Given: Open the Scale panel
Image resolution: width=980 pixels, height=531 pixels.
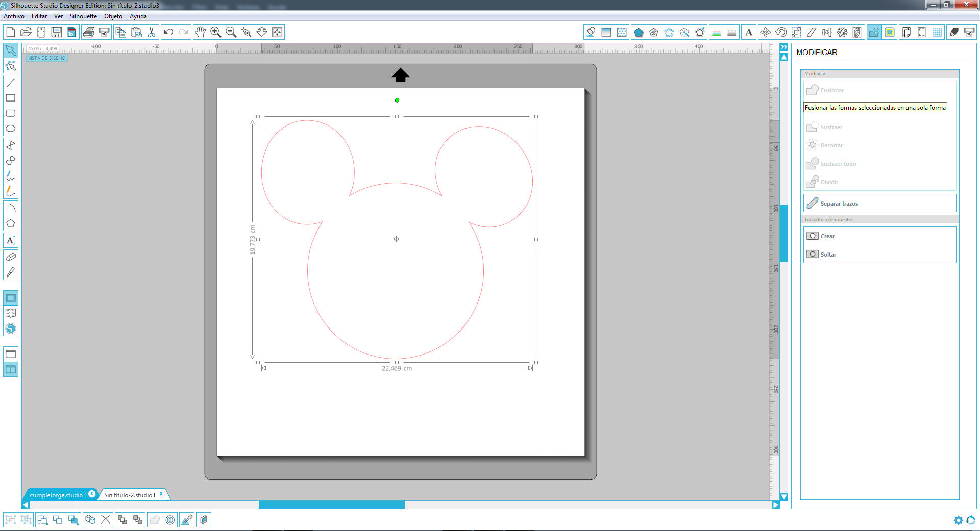Looking at the screenshot, I should [x=796, y=32].
